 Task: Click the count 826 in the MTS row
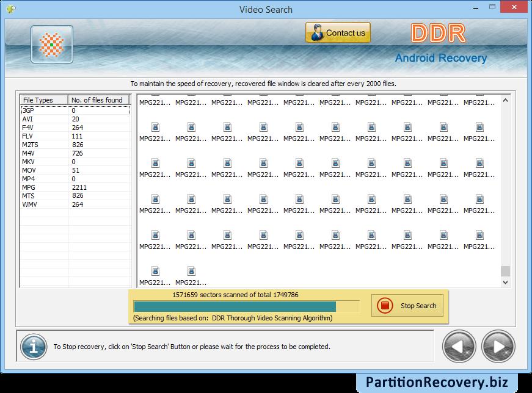(x=78, y=196)
